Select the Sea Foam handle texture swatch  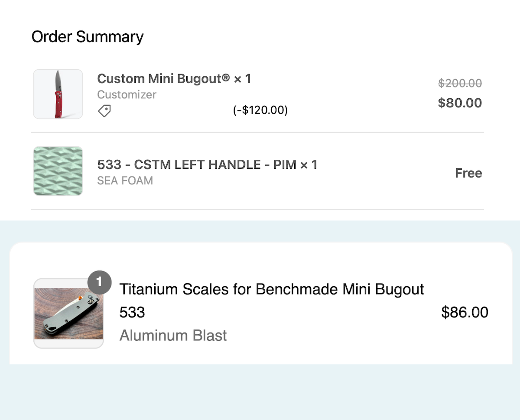(58, 171)
